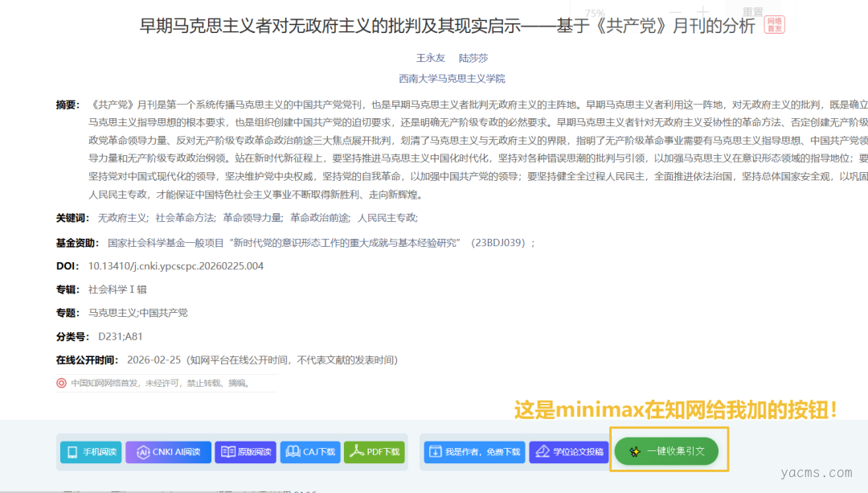
Task: Download the paper in CAJ format
Action: [x=294, y=452]
